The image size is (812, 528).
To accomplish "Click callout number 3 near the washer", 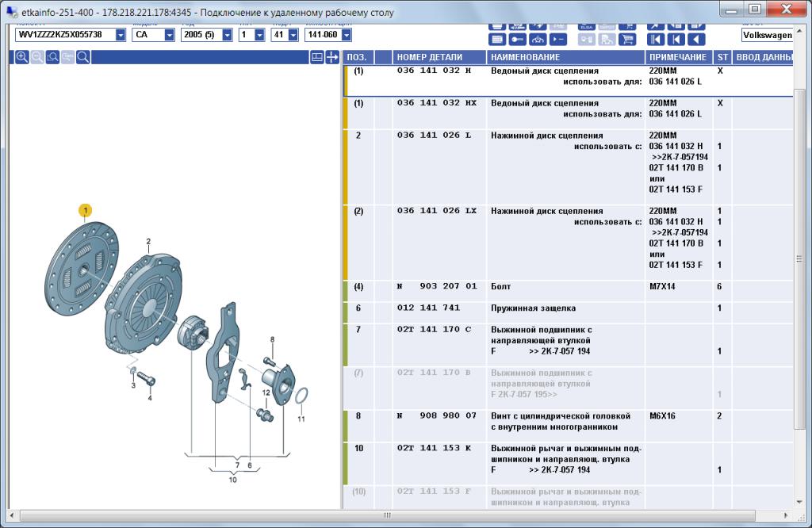I will [x=133, y=385].
